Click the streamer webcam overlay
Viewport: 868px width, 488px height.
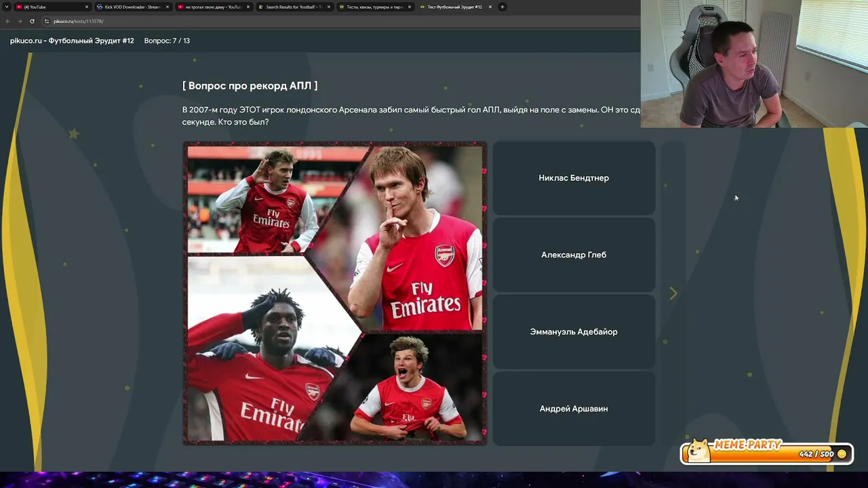[x=754, y=64]
